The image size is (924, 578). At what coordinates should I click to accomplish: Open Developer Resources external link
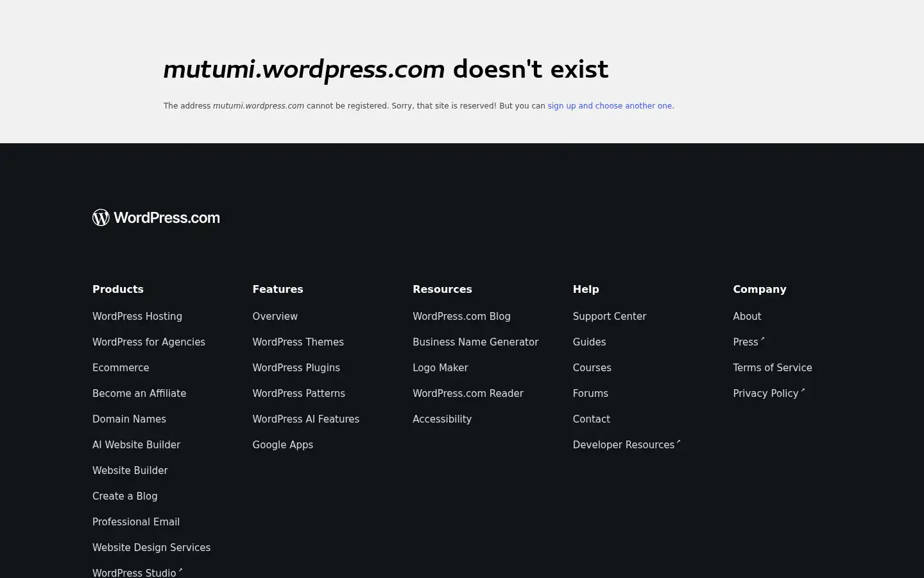[626, 444]
